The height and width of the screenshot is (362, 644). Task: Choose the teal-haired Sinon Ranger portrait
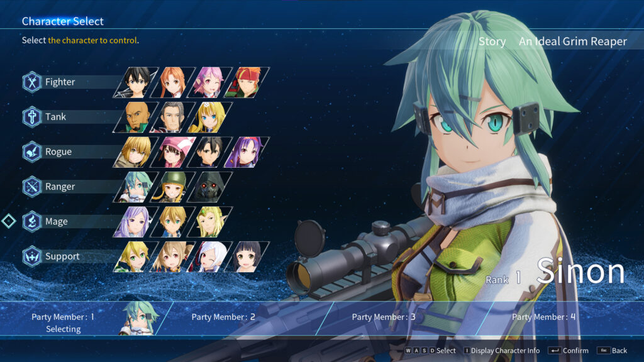coord(136,187)
